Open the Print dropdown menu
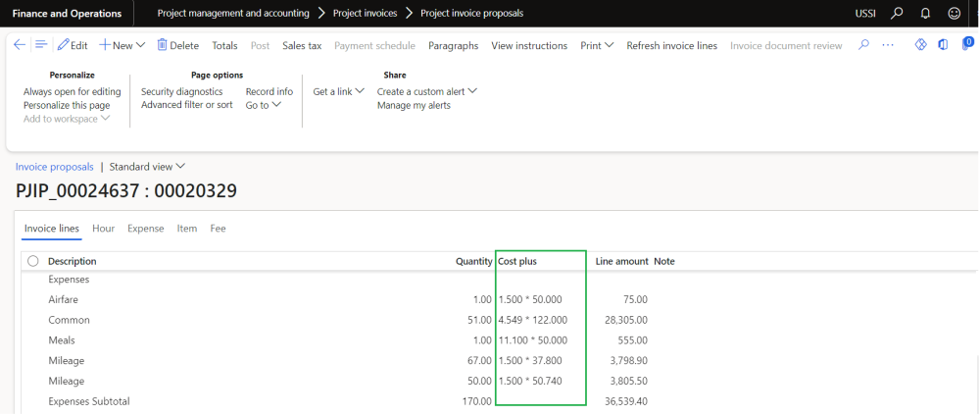 597,45
